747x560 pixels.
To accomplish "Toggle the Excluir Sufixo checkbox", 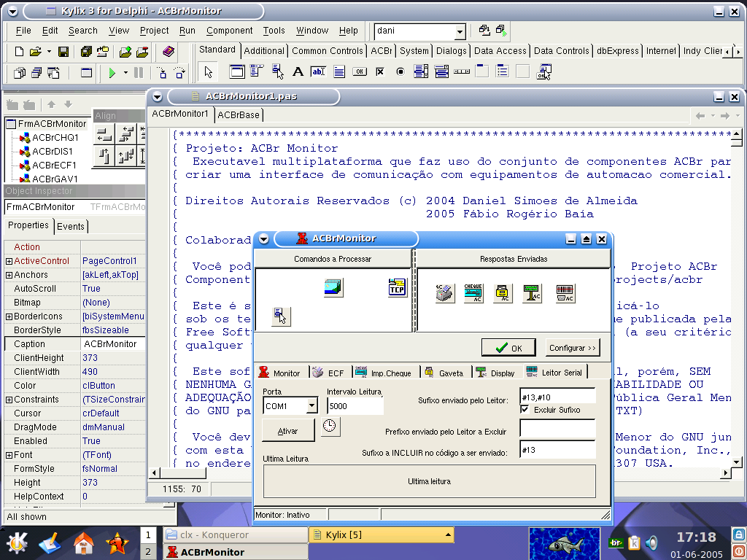I will [525, 410].
